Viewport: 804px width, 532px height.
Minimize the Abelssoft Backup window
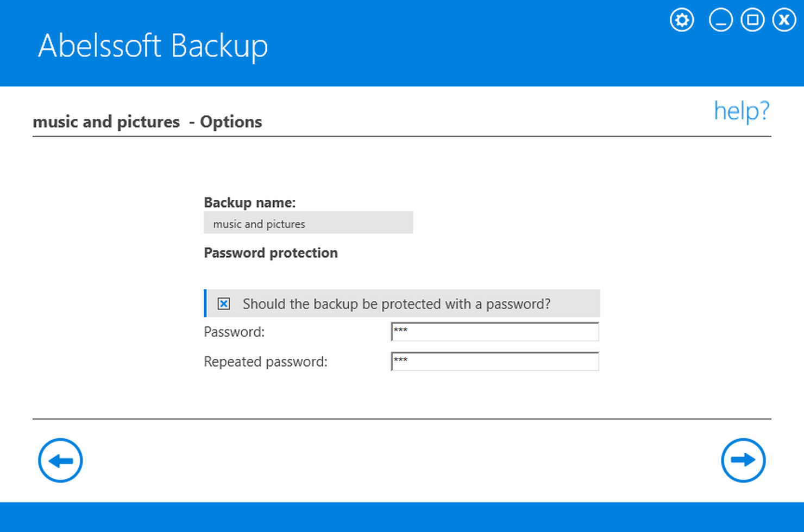coord(720,21)
